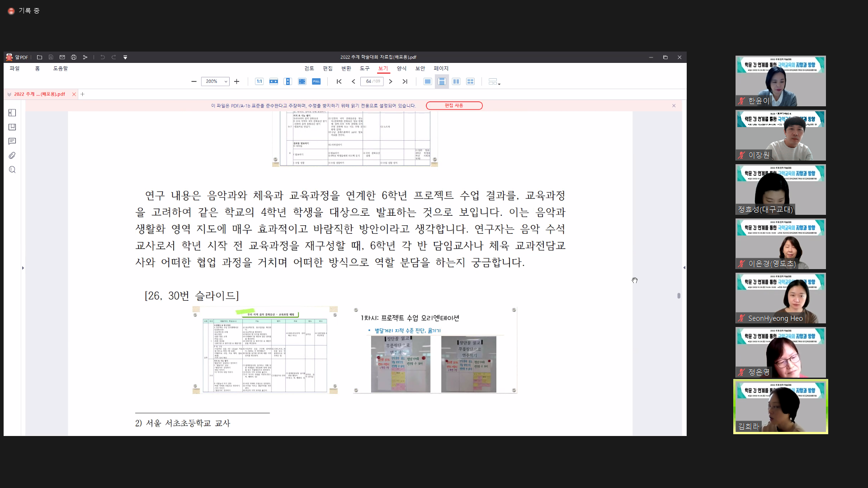868x488 pixels.
Task: Click the print icon in the title bar
Action: tap(74, 57)
